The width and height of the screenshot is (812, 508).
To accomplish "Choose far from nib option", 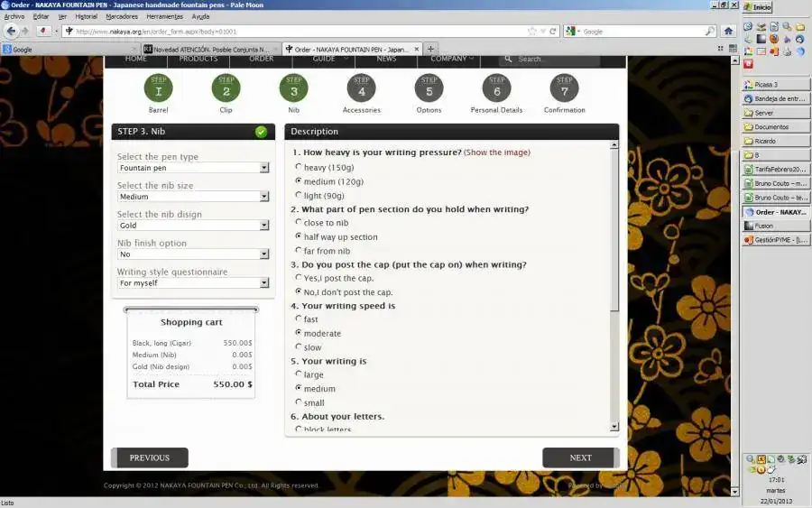I will click(299, 250).
